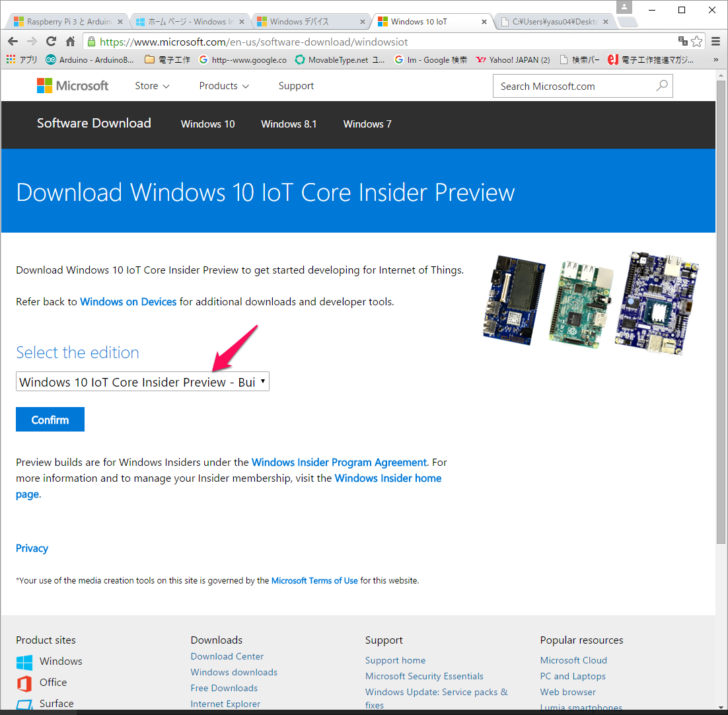Image resolution: width=728 pixels, height=715 pixels.
Task: Reload the current page
Action: tap(51, 42)
